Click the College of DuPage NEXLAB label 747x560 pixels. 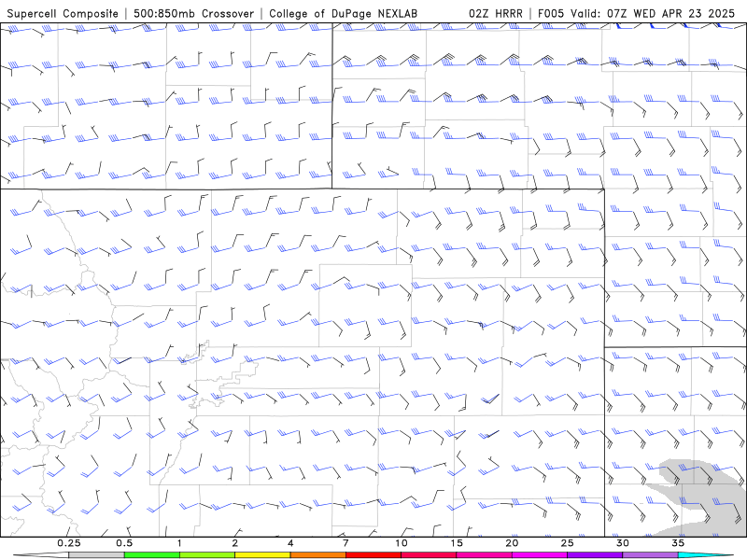click(343, 13)
